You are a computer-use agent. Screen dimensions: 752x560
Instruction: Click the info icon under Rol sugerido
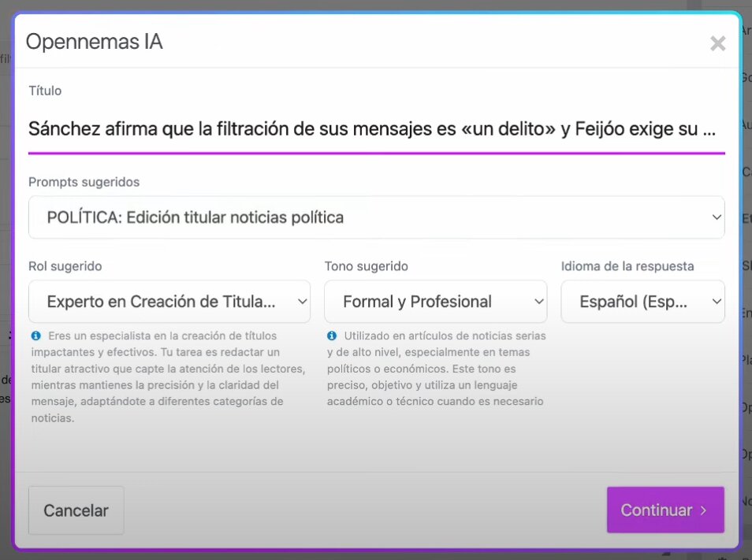click(36, 336)
